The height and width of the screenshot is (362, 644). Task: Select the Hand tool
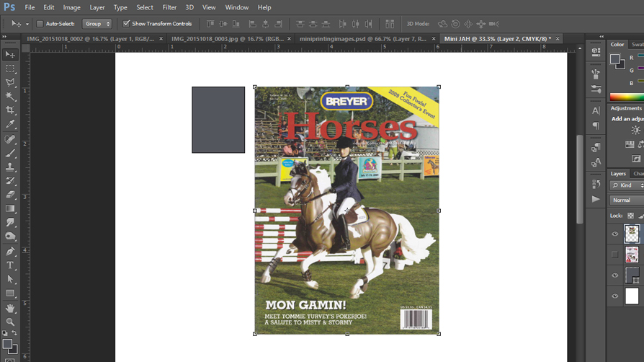[10, 308]
